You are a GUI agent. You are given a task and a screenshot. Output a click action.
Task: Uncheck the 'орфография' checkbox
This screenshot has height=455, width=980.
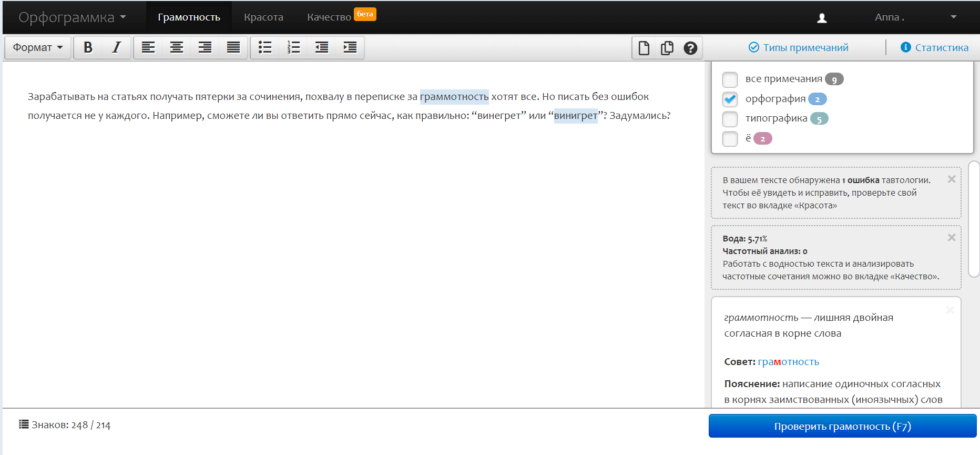click(730, 99)
